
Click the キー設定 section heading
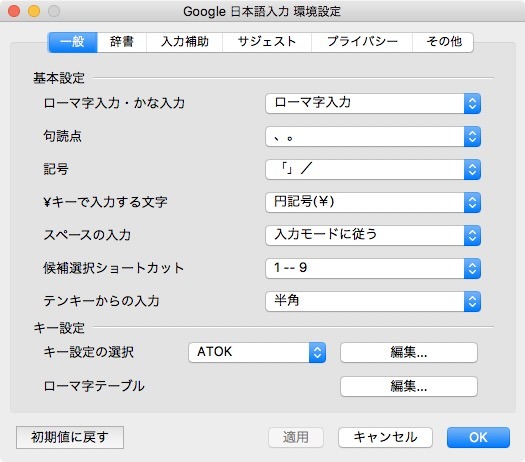[x=59, y=328]
